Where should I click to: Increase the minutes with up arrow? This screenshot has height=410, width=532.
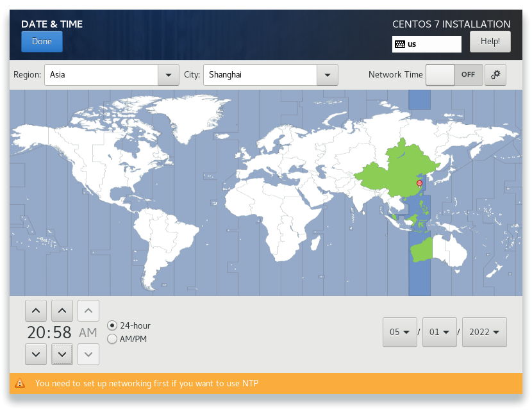[62, 311]
